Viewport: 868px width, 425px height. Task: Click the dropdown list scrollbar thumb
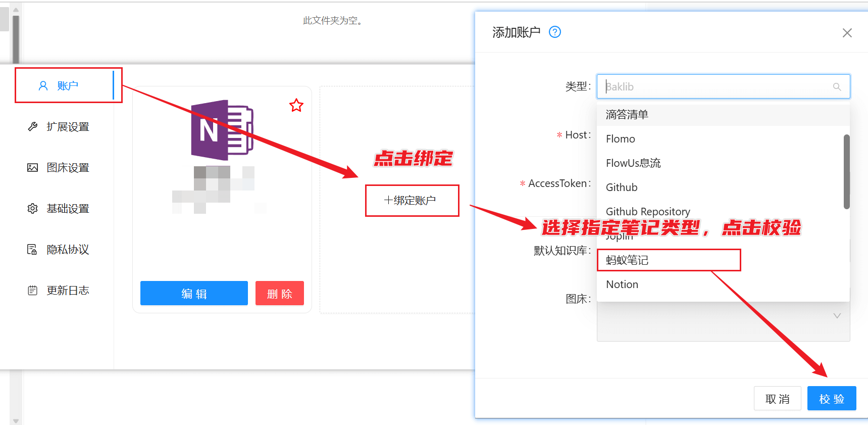coord(847,171)
